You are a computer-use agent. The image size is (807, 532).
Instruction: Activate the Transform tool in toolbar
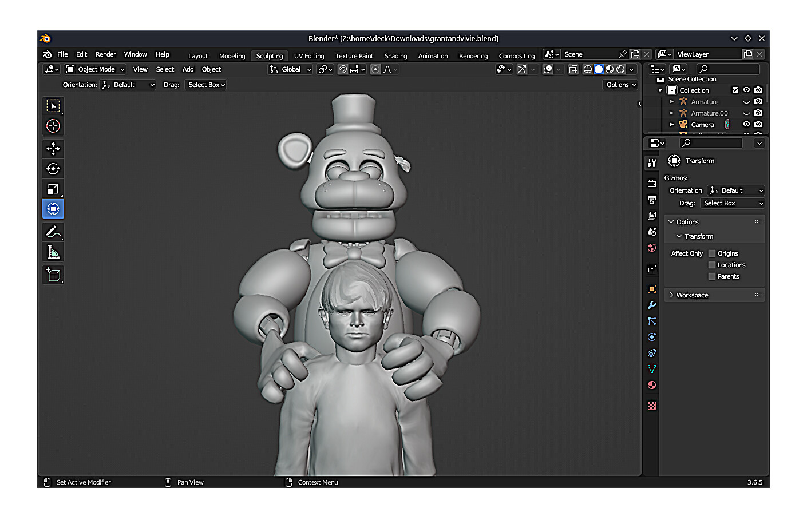53,209
